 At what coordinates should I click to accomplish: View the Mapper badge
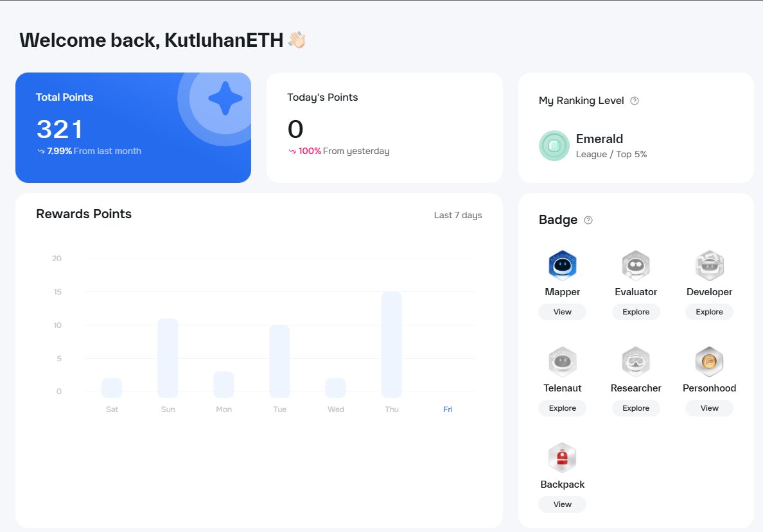coord(563,312)
